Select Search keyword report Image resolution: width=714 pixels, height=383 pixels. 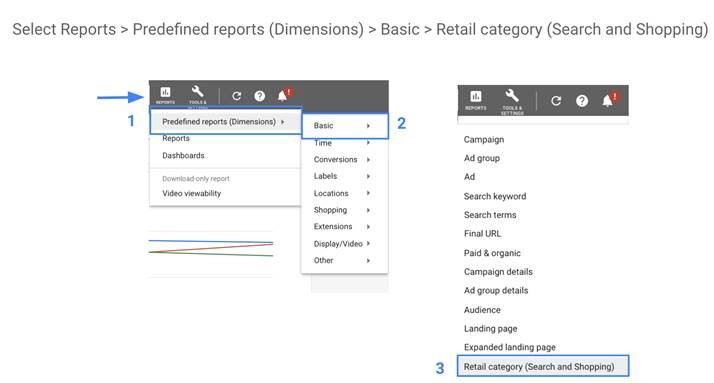[495, 196]
